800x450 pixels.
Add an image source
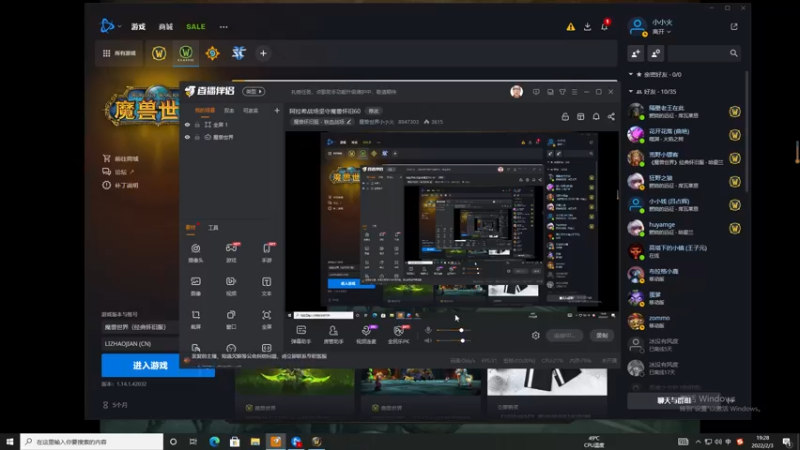195,286
